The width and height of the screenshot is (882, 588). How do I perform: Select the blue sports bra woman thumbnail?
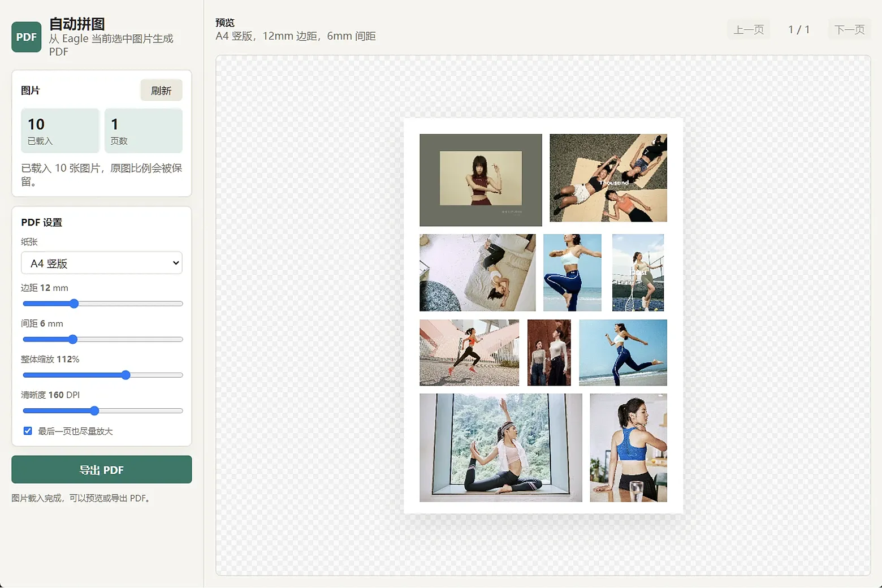(x=629, y=448)
